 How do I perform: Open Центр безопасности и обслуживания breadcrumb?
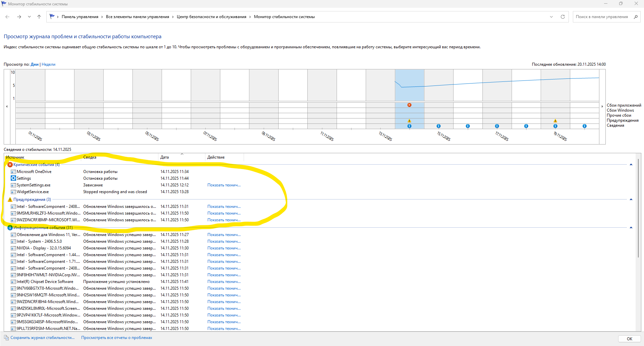211,17
